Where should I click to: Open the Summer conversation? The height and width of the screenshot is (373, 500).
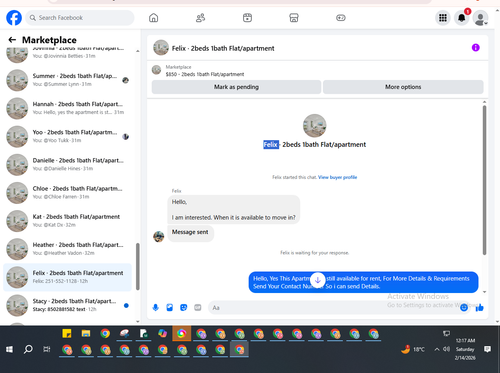pos(68,80)
